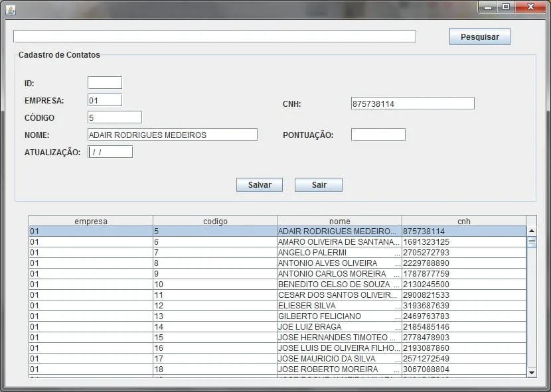
Task: Select the ANTONIO CARLOS MOREIRA row
Action: pyautogui.click(x=277, y=274)
